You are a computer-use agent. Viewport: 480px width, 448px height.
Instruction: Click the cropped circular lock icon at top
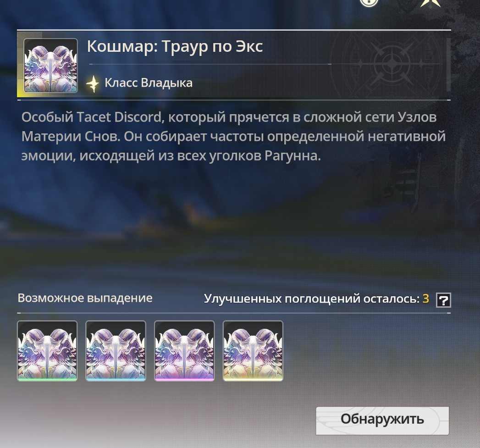click(369, 3)
